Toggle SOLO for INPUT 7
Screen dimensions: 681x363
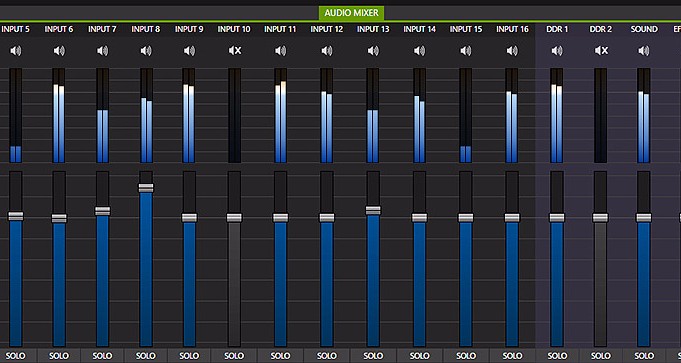click(102, 356)
